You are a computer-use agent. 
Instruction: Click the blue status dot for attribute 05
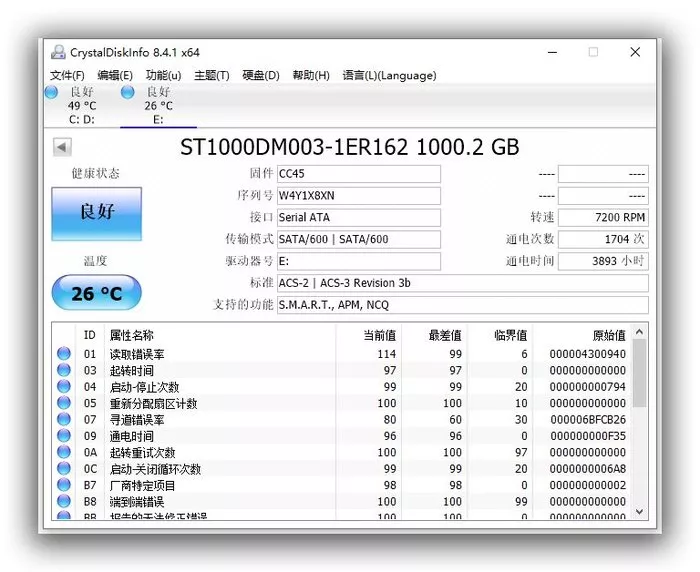pos(64,403)
